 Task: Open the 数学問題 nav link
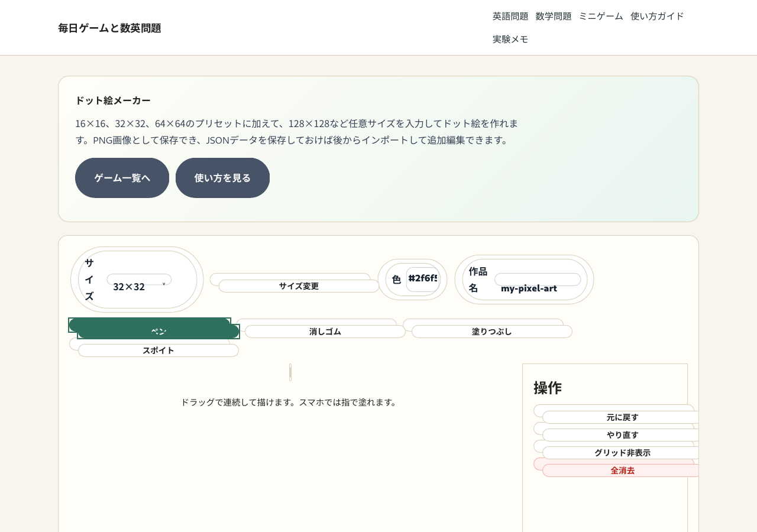[x=554, y=16]
